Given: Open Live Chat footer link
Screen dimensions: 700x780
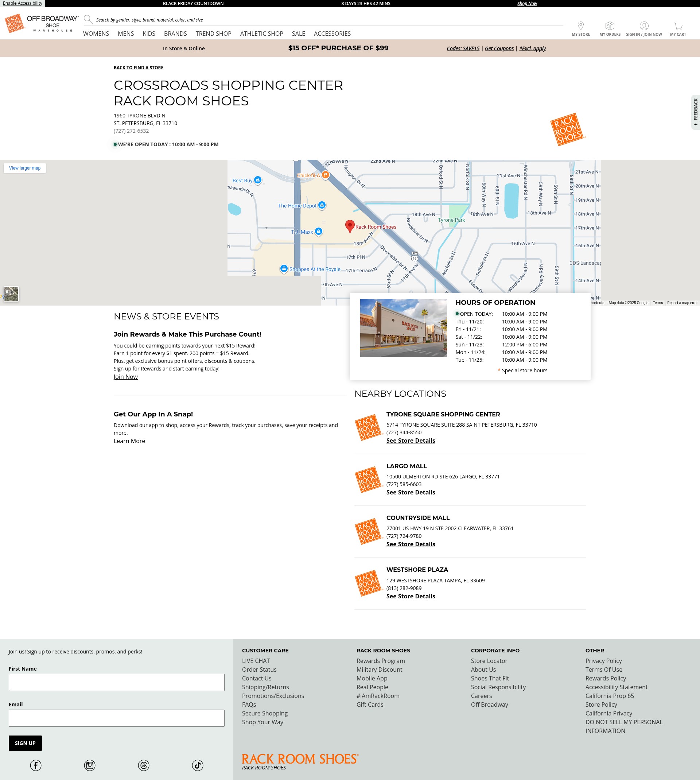Looking at the screenshot, I should [x=256, y=661].
